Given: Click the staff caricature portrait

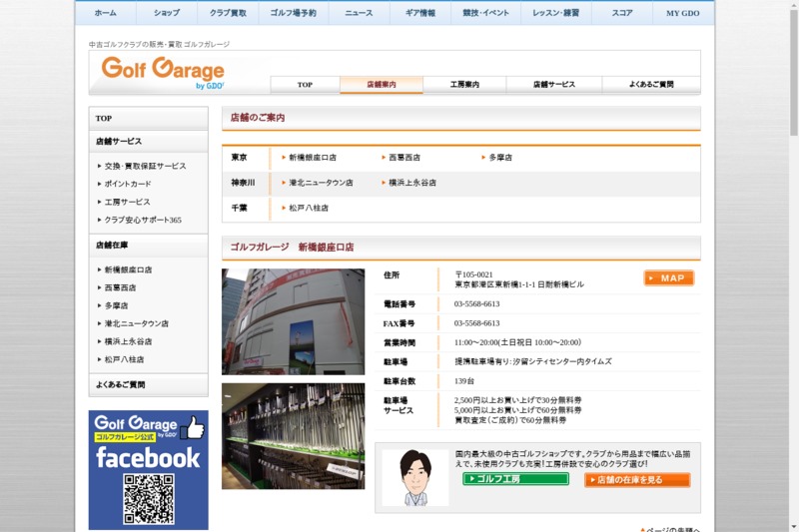Looking at the screenshot, I should click(415, 477).
